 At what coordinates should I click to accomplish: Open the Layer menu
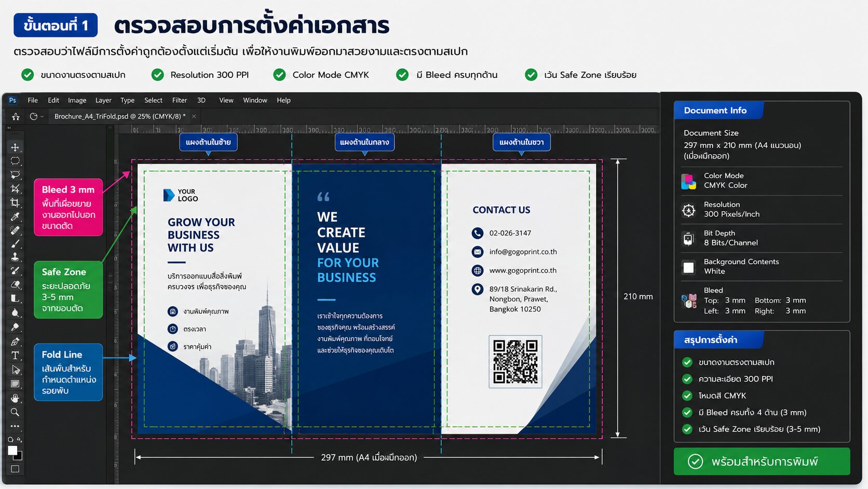pos(103,100)
